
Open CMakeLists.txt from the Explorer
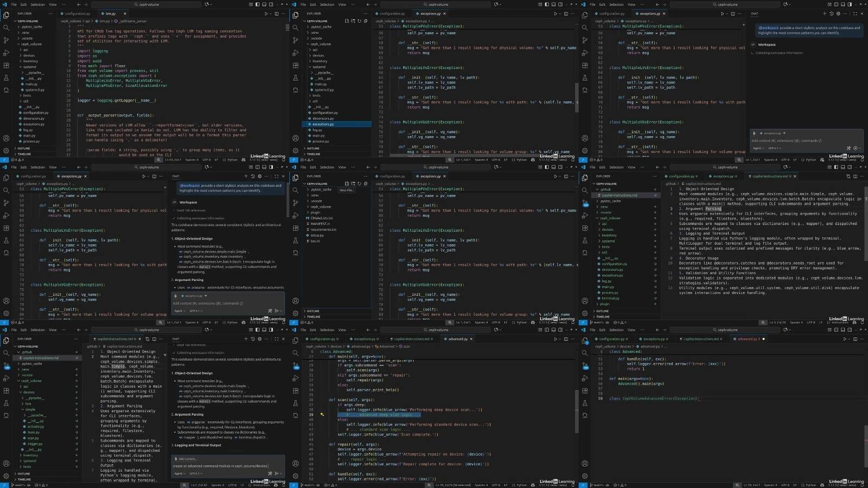pyautogui.click(x=321, y=218)
